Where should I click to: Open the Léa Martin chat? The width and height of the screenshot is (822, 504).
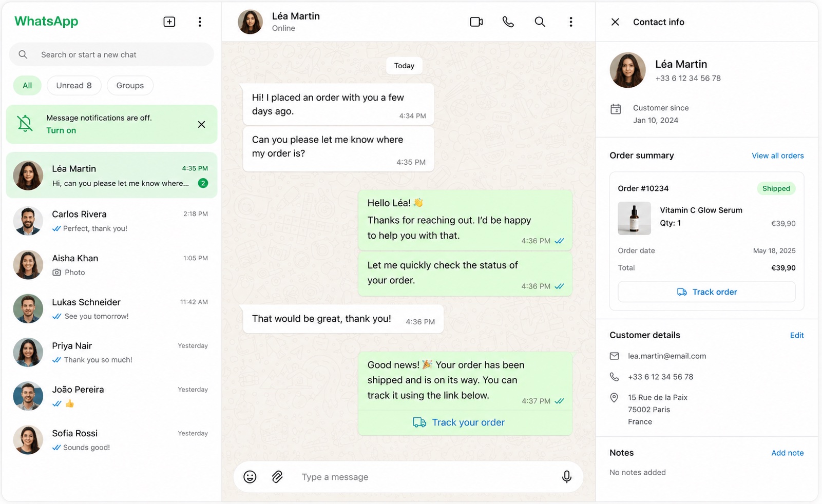(111, 175)
